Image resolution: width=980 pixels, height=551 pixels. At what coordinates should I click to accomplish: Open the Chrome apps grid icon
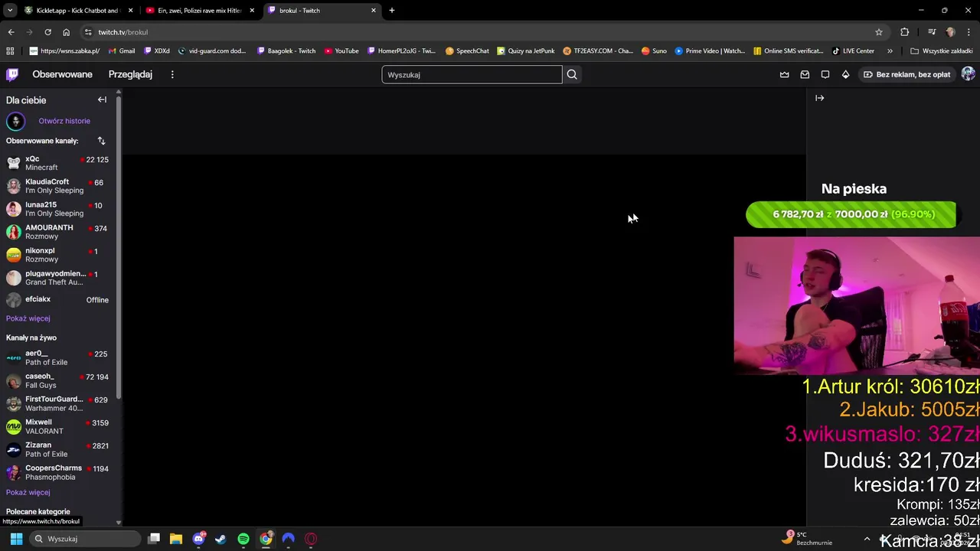tap(10, 51)
